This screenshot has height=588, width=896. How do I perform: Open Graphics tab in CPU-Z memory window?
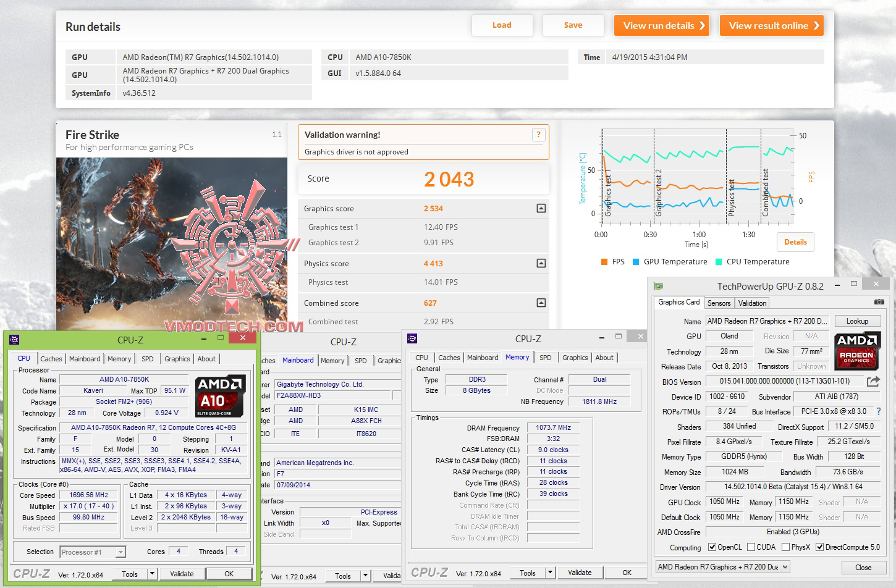coord(575,358)
